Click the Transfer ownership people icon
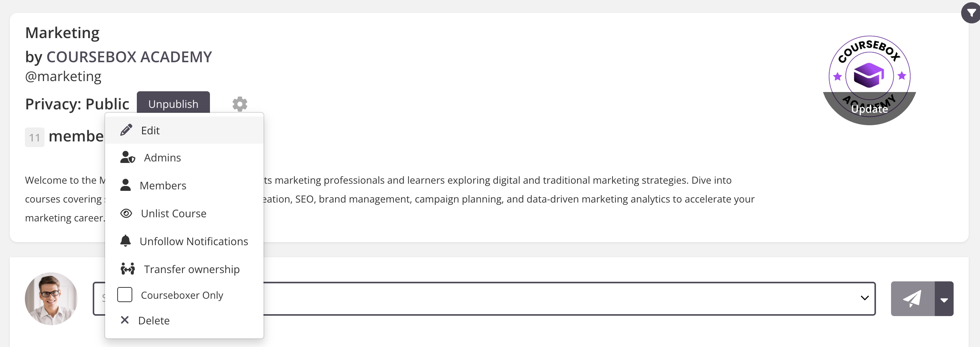Screen dimensions: 980x347 (127, 269)
